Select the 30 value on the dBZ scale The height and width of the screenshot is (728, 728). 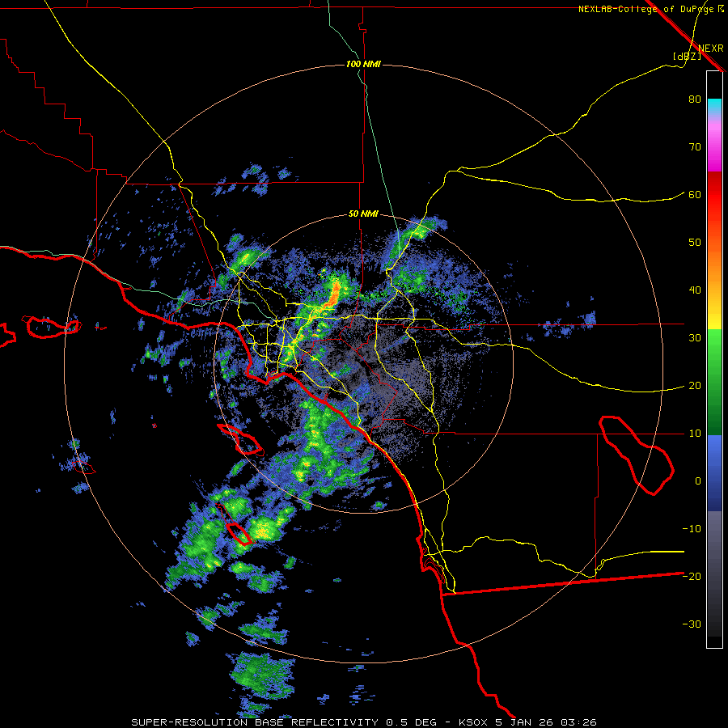point(695,337)
